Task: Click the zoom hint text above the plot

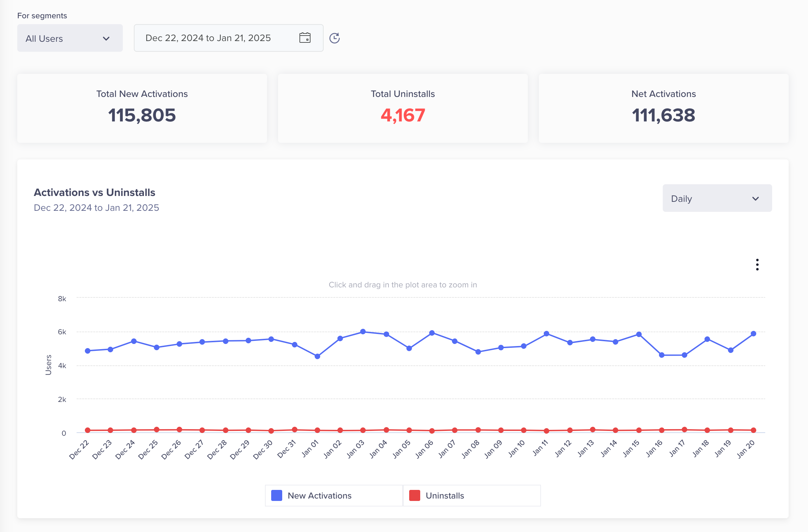Action: [x=403, y=285]
